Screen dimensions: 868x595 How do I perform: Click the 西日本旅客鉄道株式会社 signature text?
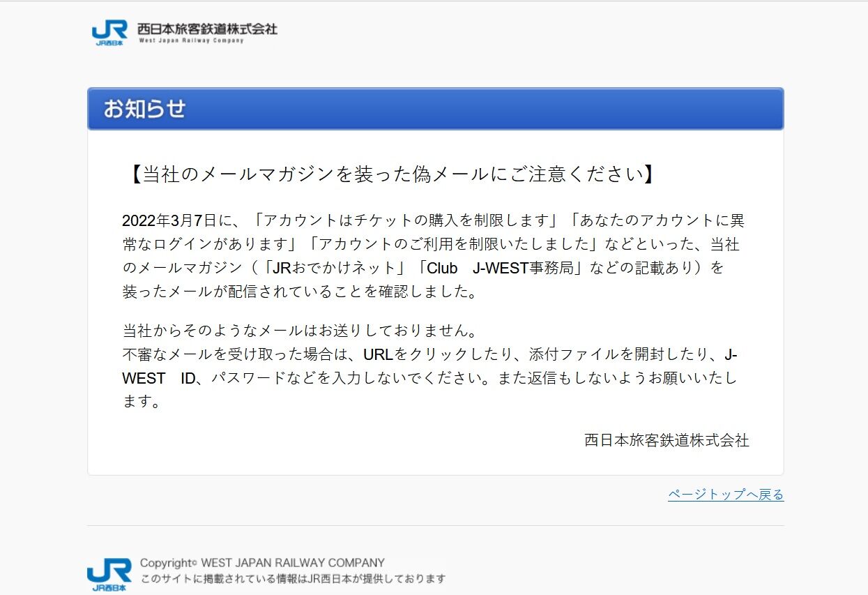(667, 440)
